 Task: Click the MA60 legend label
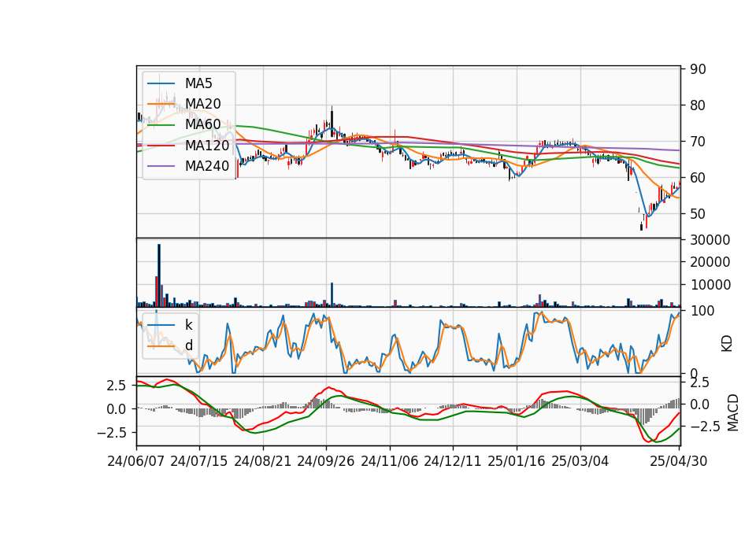[202, 124]
